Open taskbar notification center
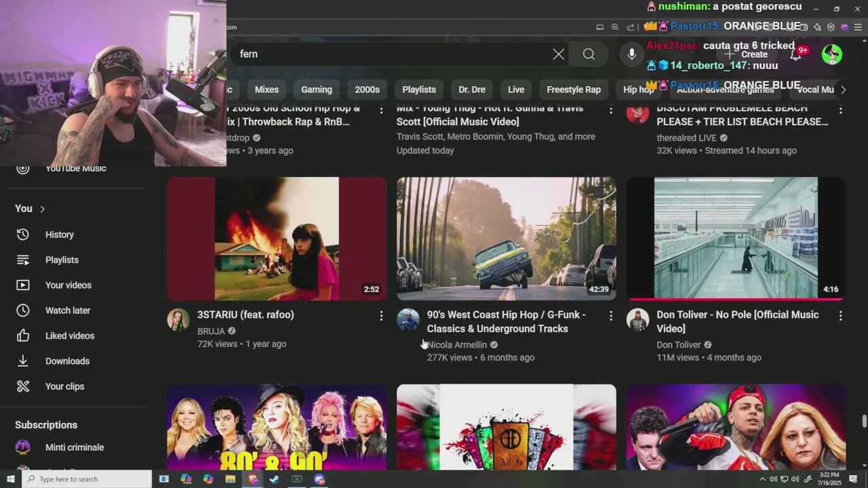The height and width of the screenshot is (488, 868). (x=853, y=479)
